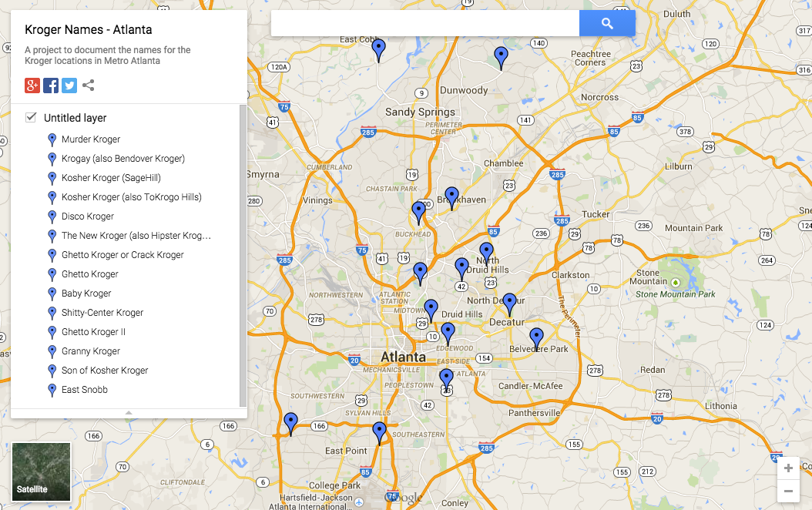Choose the East Snobb list entry
This screenshot has width=812, height=510.
click(85, 390)
